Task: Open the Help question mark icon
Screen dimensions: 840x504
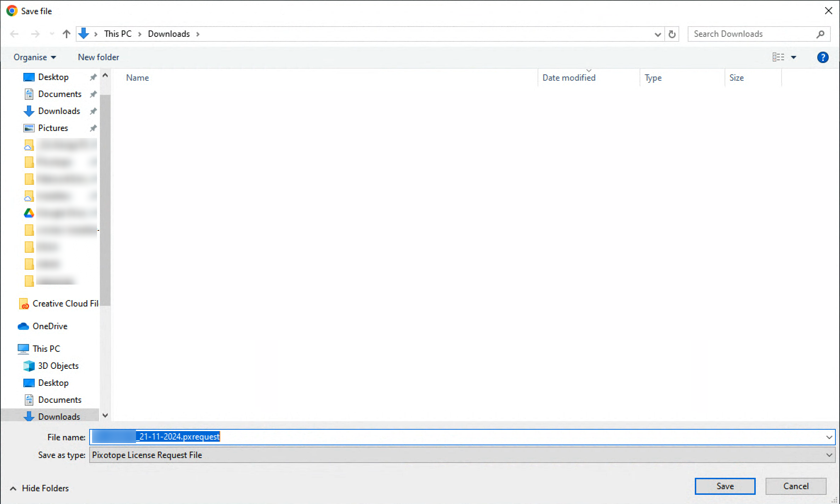Action: [x=823, y=57]
